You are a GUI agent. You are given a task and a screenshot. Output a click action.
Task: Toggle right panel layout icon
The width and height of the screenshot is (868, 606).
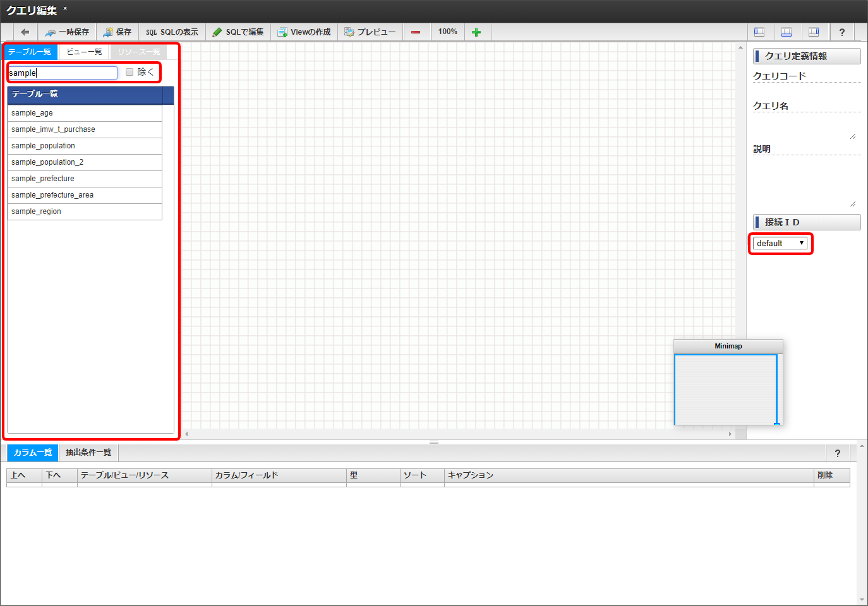(814, 32)
